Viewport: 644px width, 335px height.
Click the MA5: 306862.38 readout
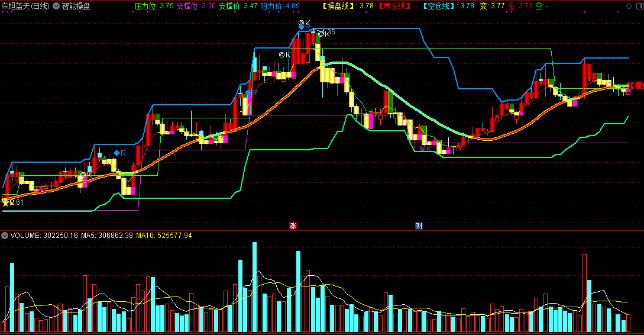click(107, 236)
